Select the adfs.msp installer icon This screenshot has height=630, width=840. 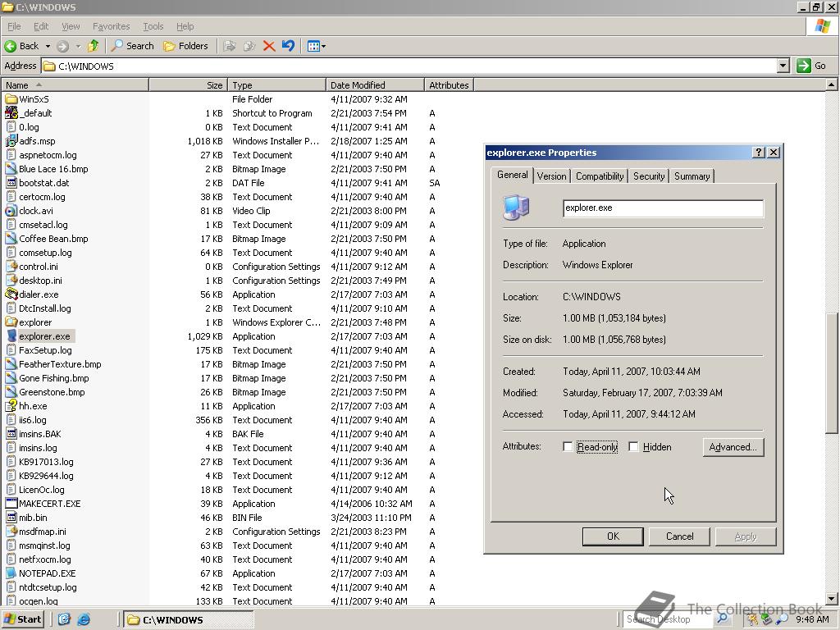[11, 141]
